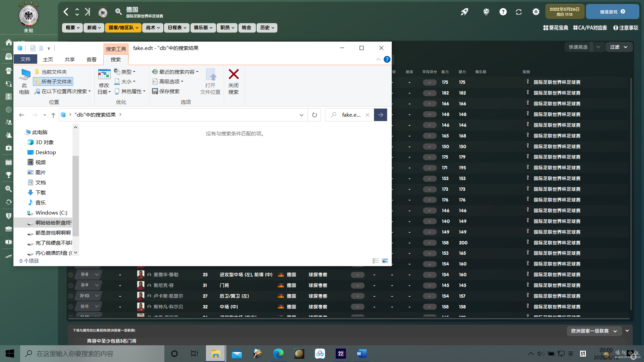Tick the selection circle of the 补11 row
The height and width of the screenshot is (362, 644).
(x=70, y=307)
